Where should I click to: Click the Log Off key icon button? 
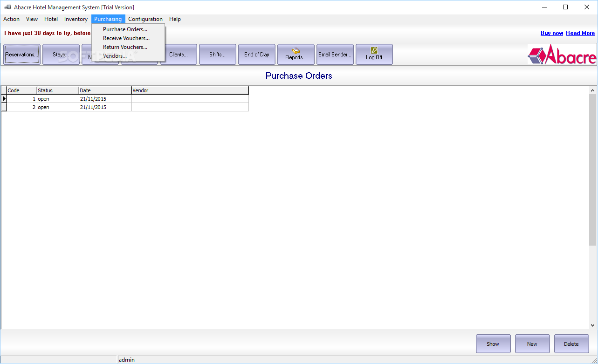click(x=374, y=54)
